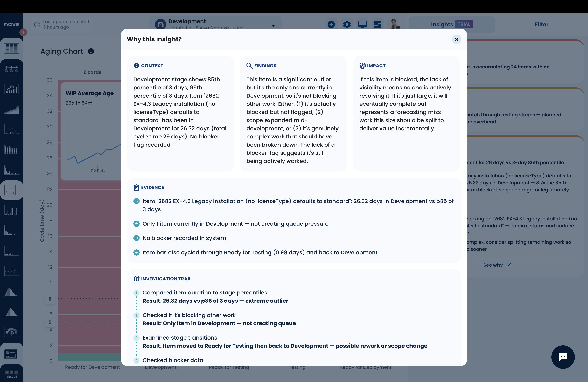Click the info icon beside Last update detected
The image size is (588, 382).
pyautogui.click(x=37, y=24)
